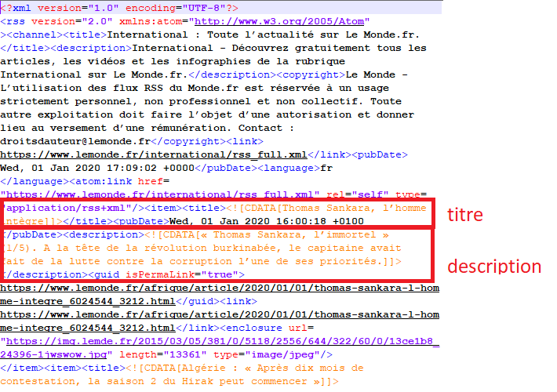Click the 'droitsdauteur@lemonde.fr' email text
This screenshot has height=392, width=557.
pyautogui.click(x=75, y=141)
